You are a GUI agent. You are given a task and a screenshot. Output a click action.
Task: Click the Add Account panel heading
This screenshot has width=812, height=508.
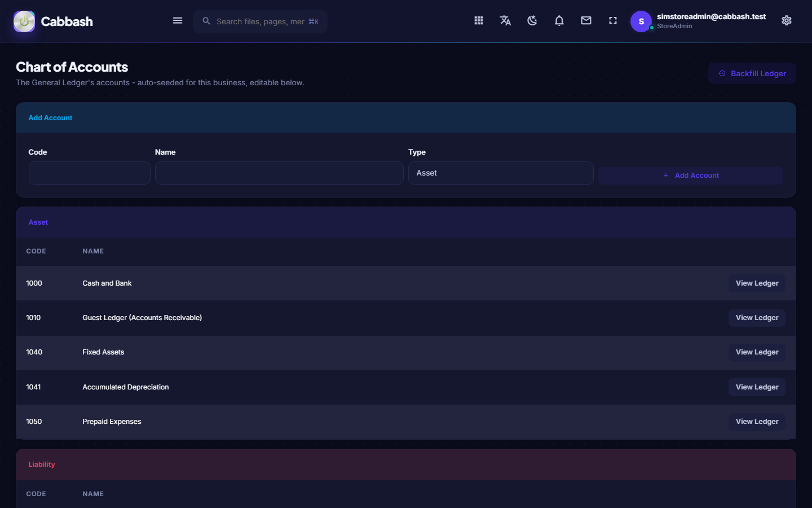point(50,118)
